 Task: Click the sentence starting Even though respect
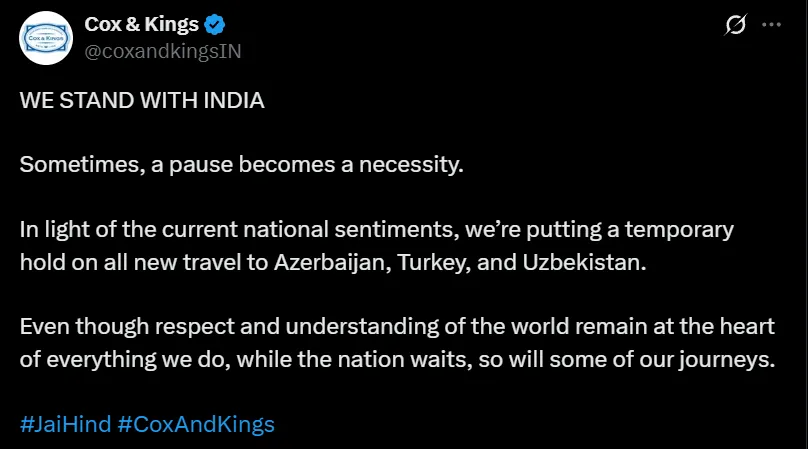[397, 343]
